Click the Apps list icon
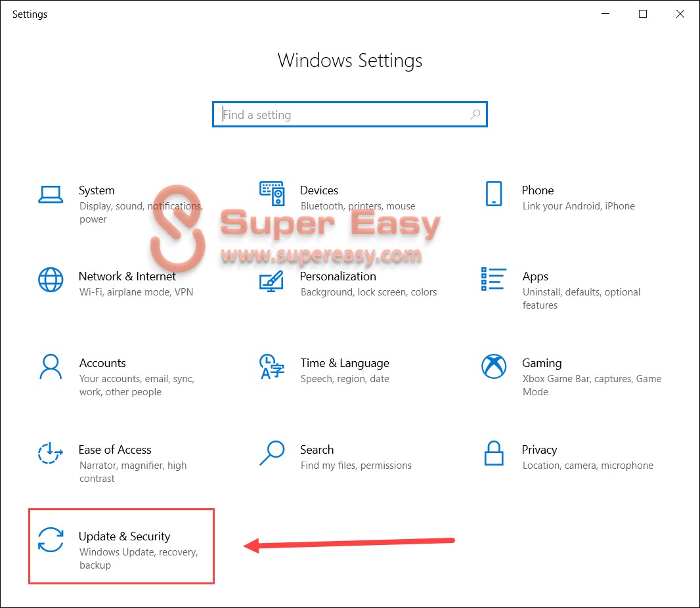 click(x=494, y=279)
